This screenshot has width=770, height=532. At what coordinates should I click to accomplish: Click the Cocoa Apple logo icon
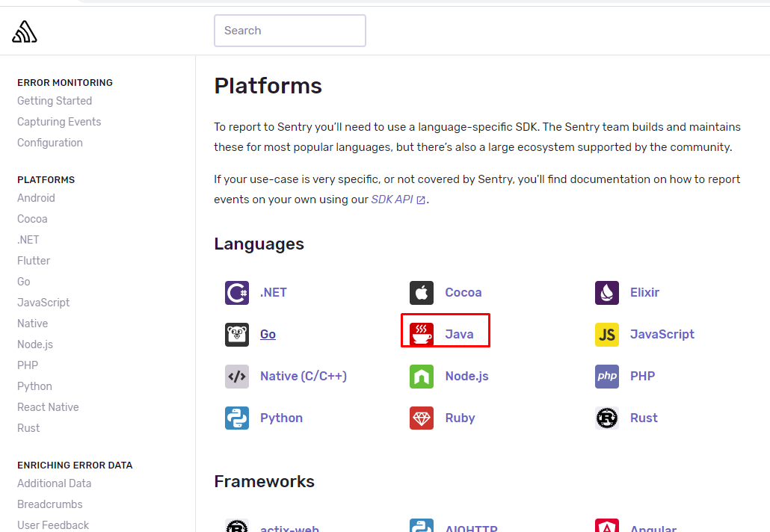pos(422,293)
